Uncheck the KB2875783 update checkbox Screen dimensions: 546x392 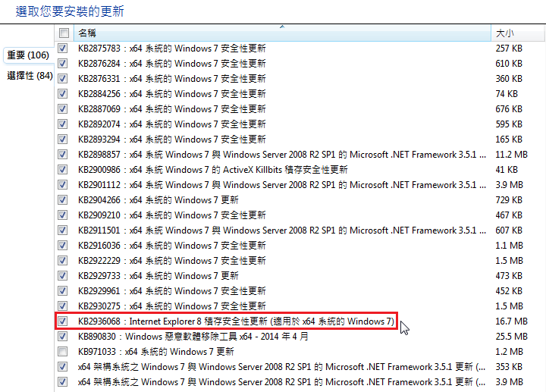[63, 48]
